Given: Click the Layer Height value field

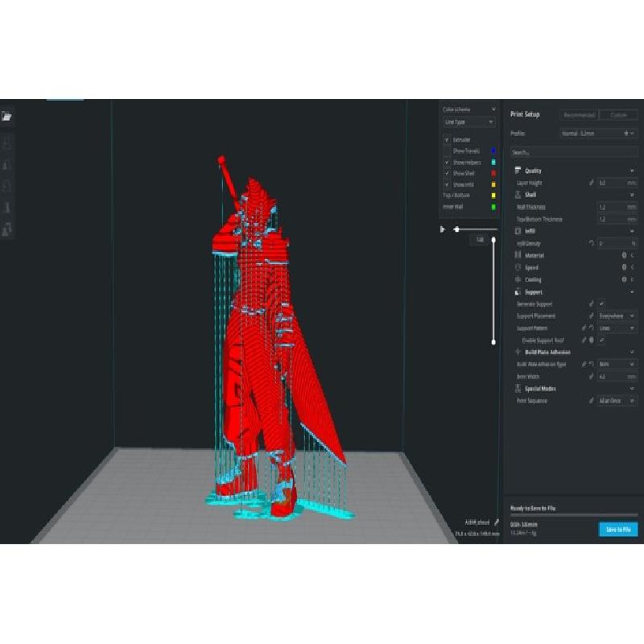Looking at the screenshot, I should pos(617,183).
